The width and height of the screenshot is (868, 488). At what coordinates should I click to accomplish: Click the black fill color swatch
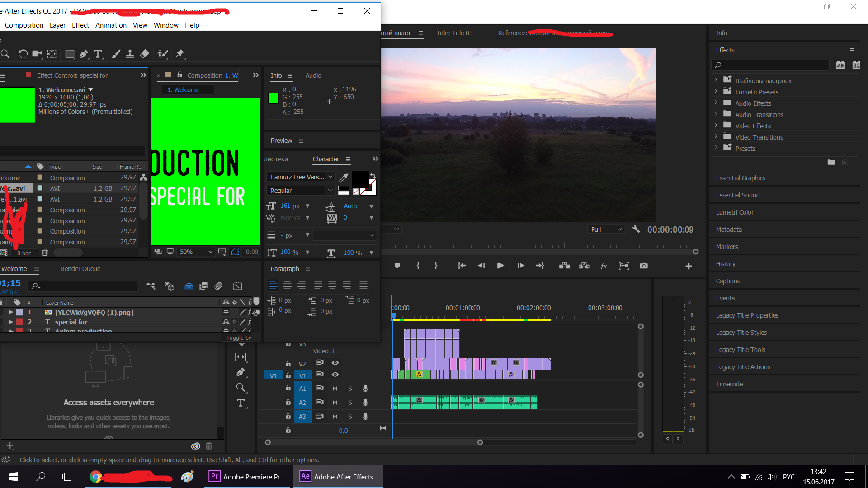(x=360, y=179)
